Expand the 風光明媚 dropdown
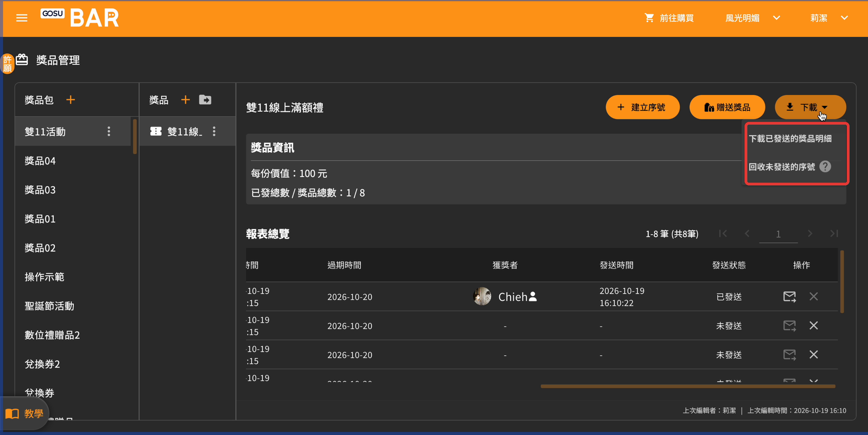Screen dimensions: 868x435 tap(753, 18)
